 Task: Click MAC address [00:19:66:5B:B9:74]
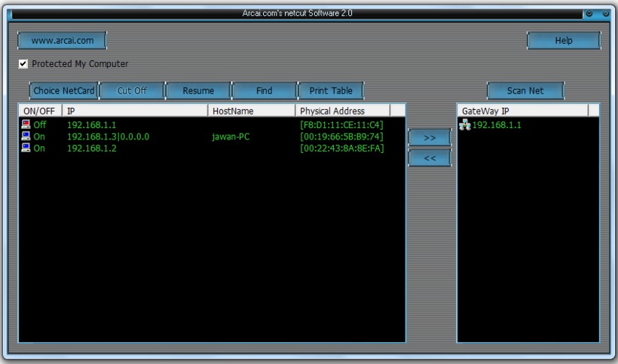coord(341,136)
